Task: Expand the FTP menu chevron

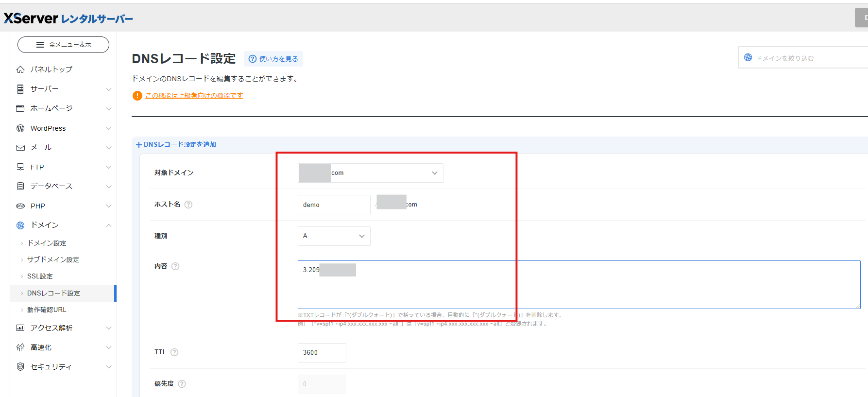Action: pyautogui.click(x=109, y=167)
